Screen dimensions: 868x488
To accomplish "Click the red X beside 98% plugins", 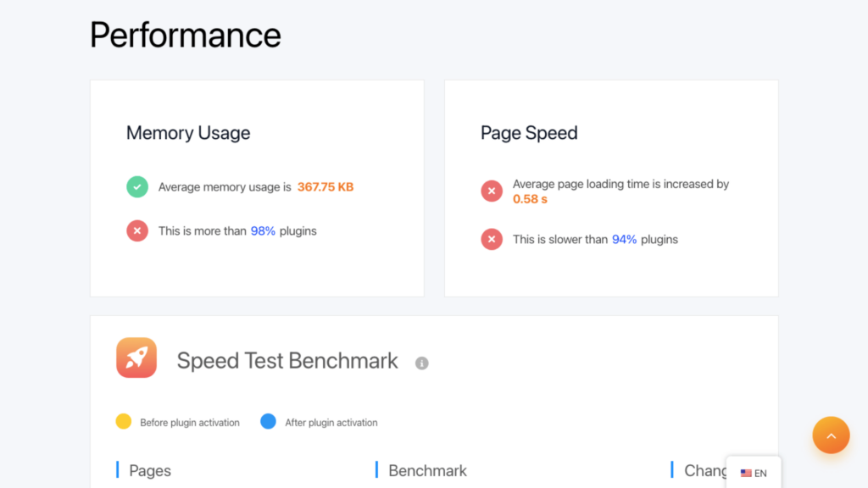I will click(x=137, y=230).
